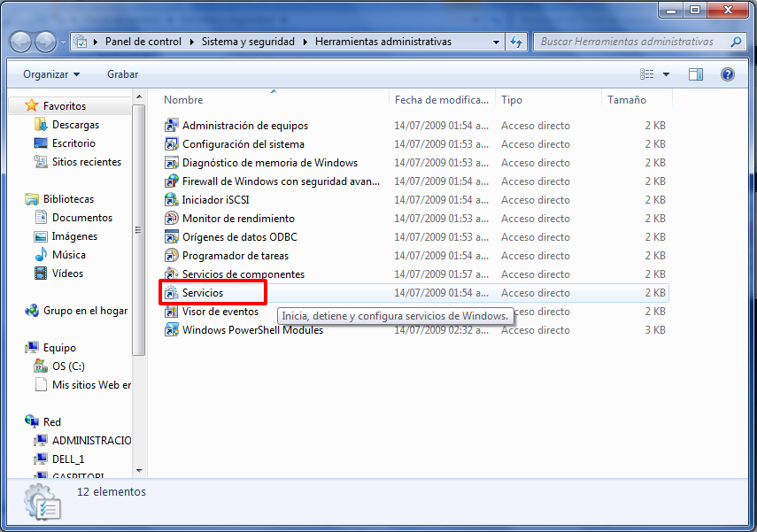
Task: Select 'Servicios de componentes' shortcut icon
Action: point(172,274)
